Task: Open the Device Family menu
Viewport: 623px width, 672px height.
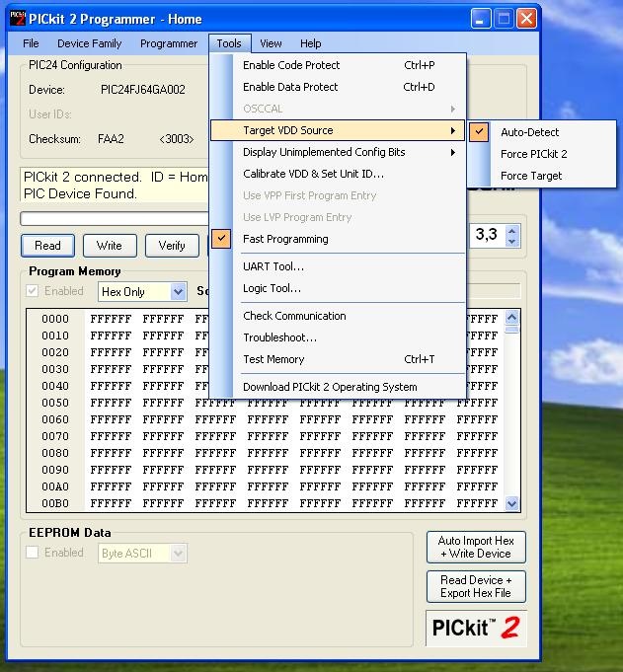Action: click(x=89, y=43)
